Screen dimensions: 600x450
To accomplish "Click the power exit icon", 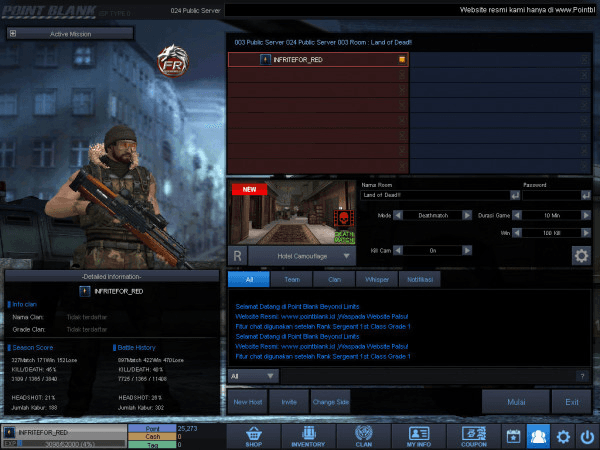I will click(x=587, y=436).
